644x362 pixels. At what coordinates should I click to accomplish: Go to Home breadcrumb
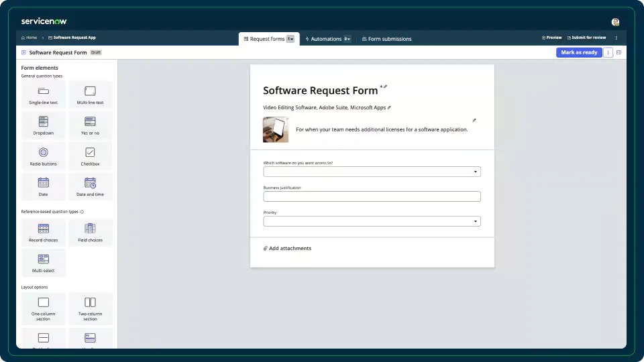coord(29,38)
